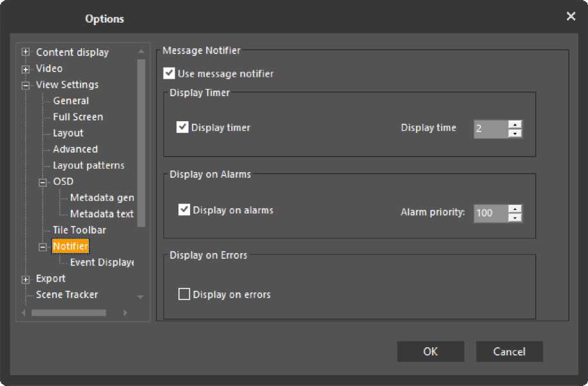Decrease Display time with down arrow

(x=515, y=133)
